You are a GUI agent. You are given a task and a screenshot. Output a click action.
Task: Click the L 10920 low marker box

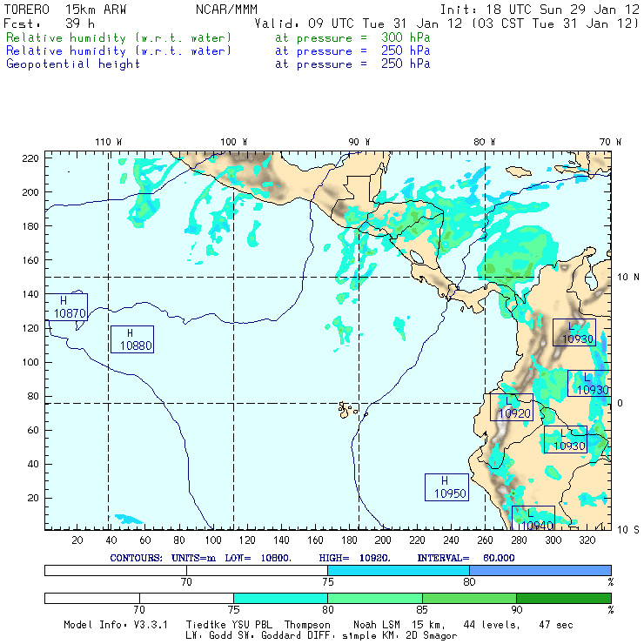tap(512, 407)
